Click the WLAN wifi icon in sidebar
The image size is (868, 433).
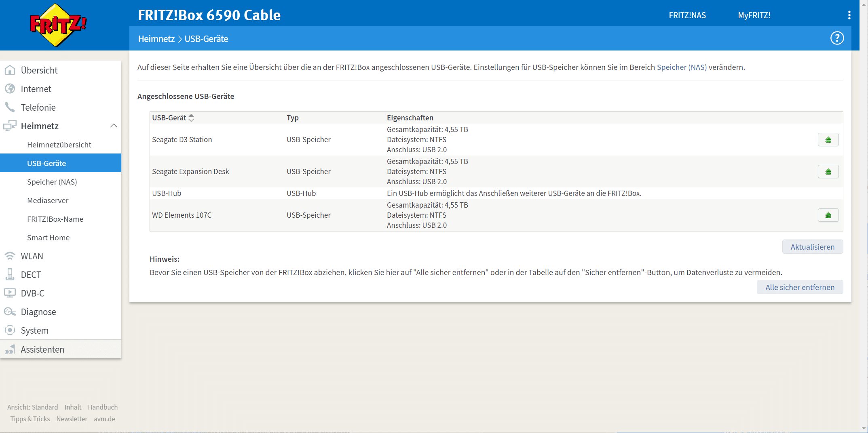point(10,256)
